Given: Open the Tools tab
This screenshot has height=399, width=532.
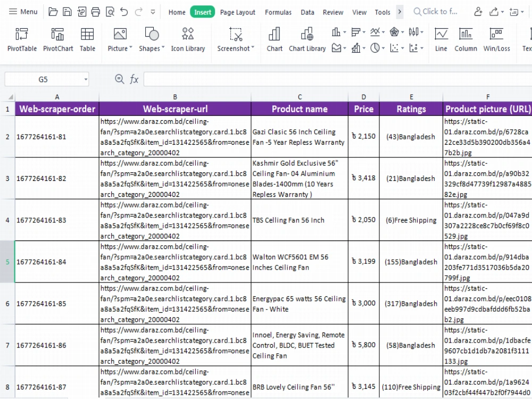Looking at the screenshot, I should click(383, 12).
